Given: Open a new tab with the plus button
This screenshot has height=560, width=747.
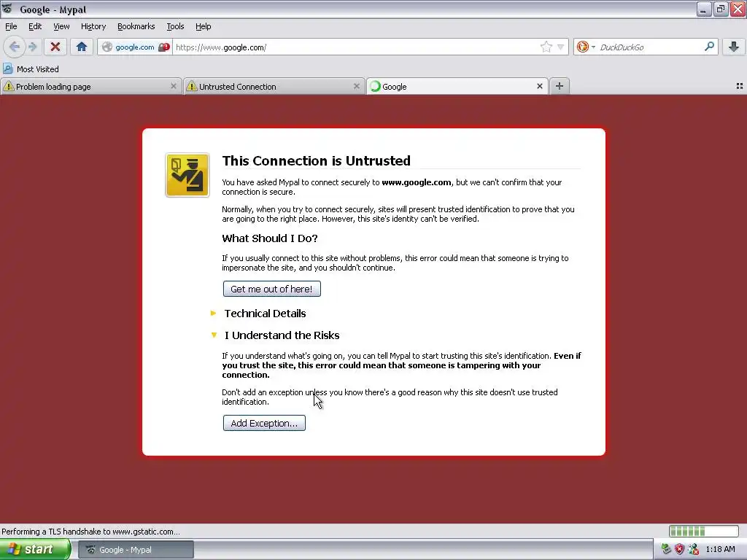Looking at the screenshot, I should tap(560, 86).
